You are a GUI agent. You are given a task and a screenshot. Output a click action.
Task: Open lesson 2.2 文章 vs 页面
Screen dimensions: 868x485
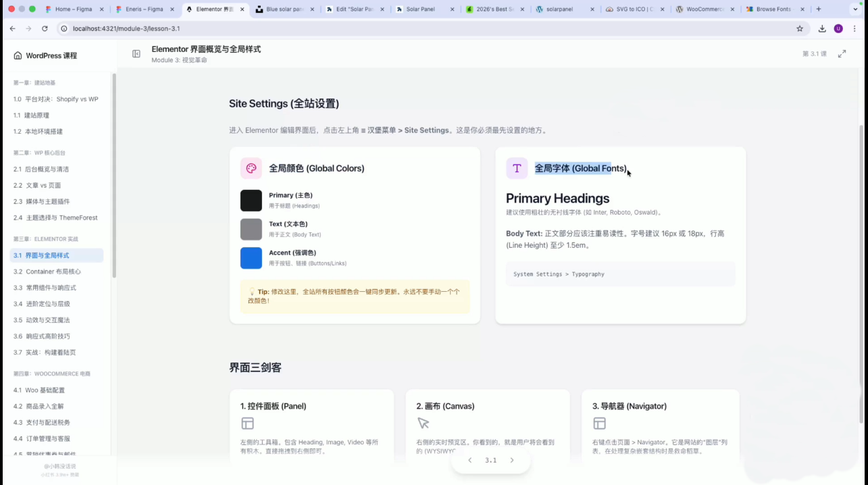(57, 185)
